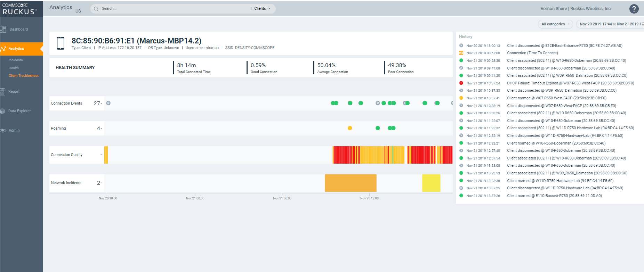Image resolution: width=644 pixels, height=272 pixels.
Task: Expand the Network Incidents row
Action: coord(101,183)
